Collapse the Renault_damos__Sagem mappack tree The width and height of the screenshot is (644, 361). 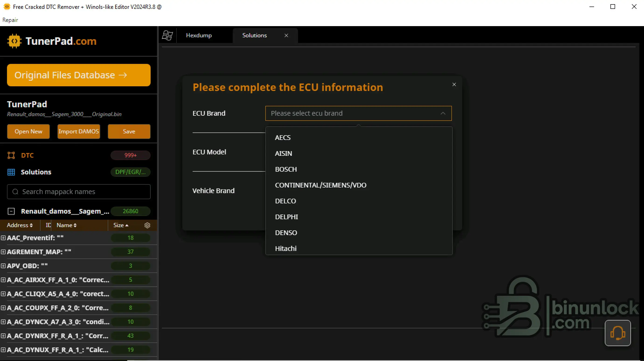[11, 211]
